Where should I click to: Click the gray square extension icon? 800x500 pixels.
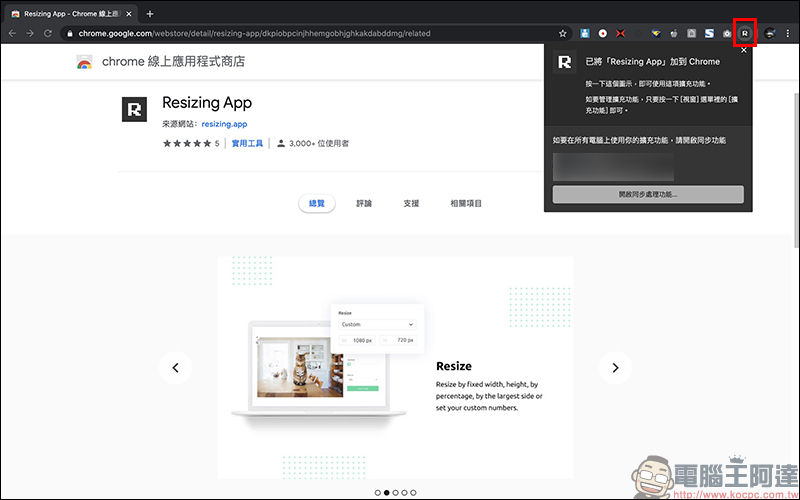click(x=691, y=34)
